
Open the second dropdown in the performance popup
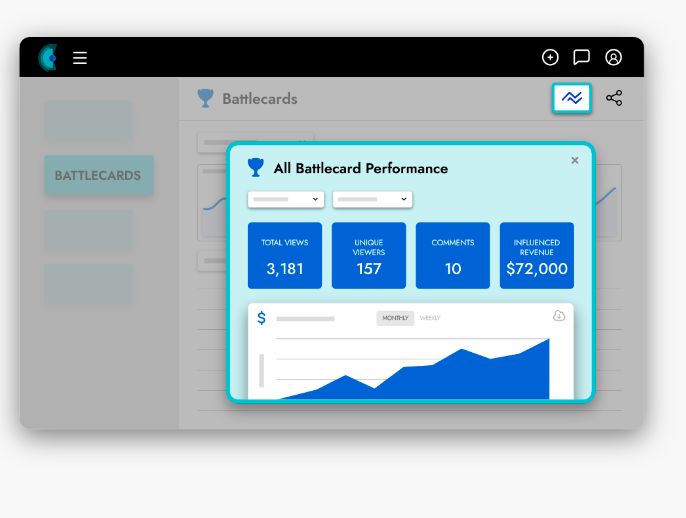click(x=372, y=199)
